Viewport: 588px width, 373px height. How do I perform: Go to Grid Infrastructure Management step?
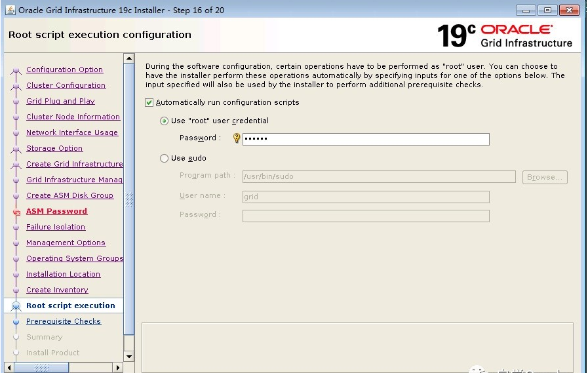(75, 180)
